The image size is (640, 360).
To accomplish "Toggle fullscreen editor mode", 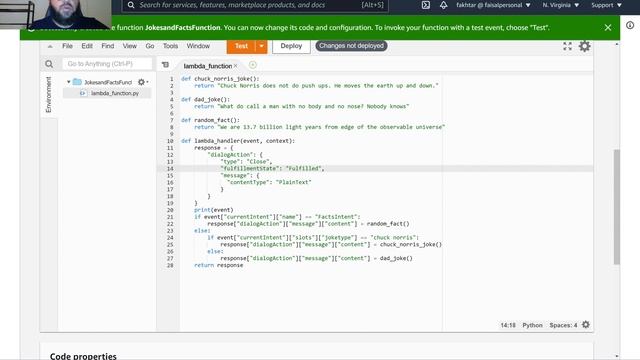I will [x=567, y=46].
